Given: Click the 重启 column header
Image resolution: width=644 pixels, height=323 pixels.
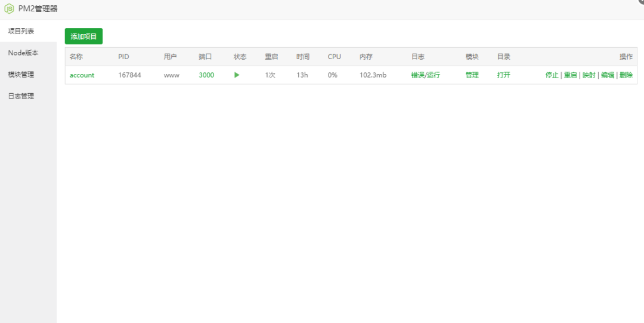Looking at the screenshot, I should [271, 57].
